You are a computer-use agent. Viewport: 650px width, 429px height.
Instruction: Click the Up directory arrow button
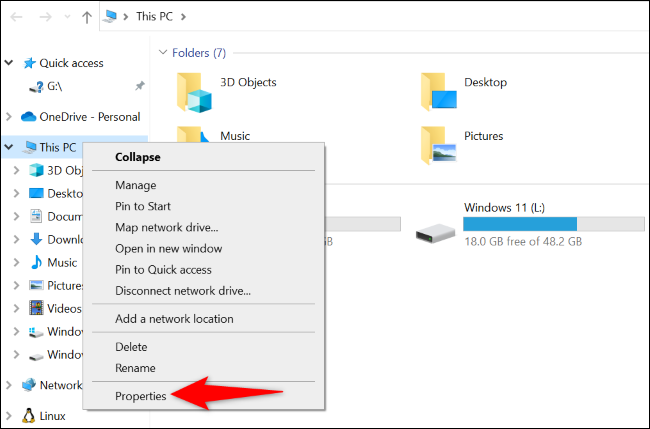(x=88, y=17)
